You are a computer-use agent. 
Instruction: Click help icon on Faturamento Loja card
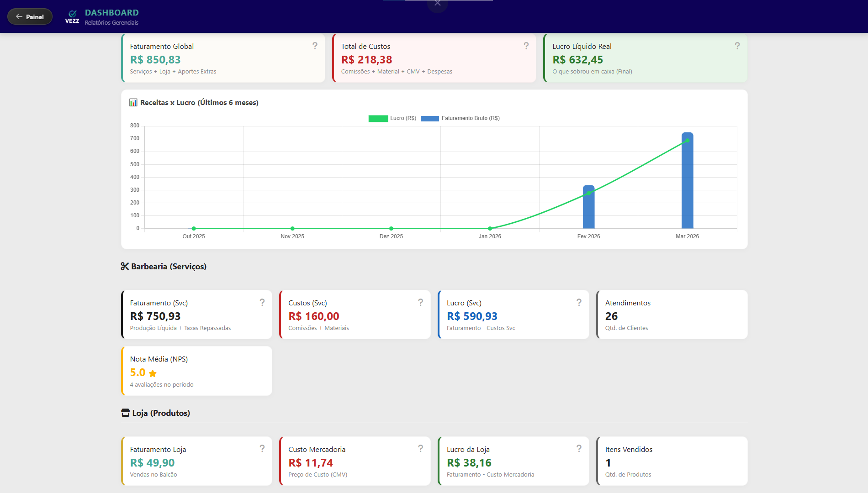(262, 449)
